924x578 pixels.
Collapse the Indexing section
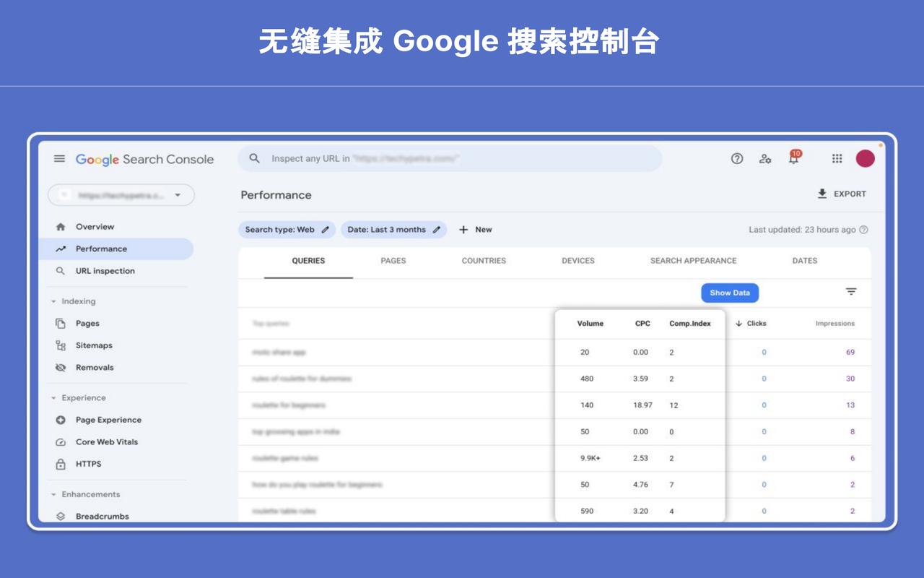point(53,302)
